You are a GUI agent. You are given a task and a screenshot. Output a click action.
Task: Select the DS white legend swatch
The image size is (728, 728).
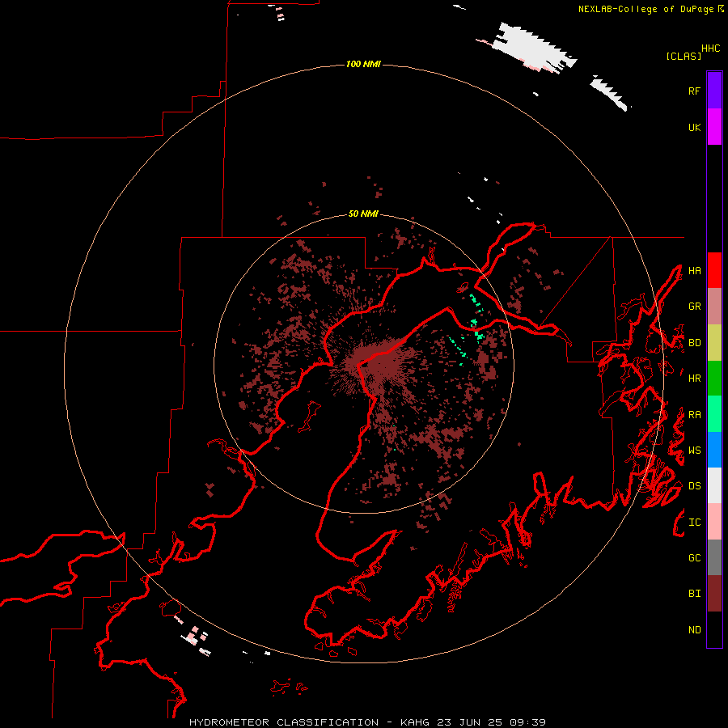coord(714,485)
